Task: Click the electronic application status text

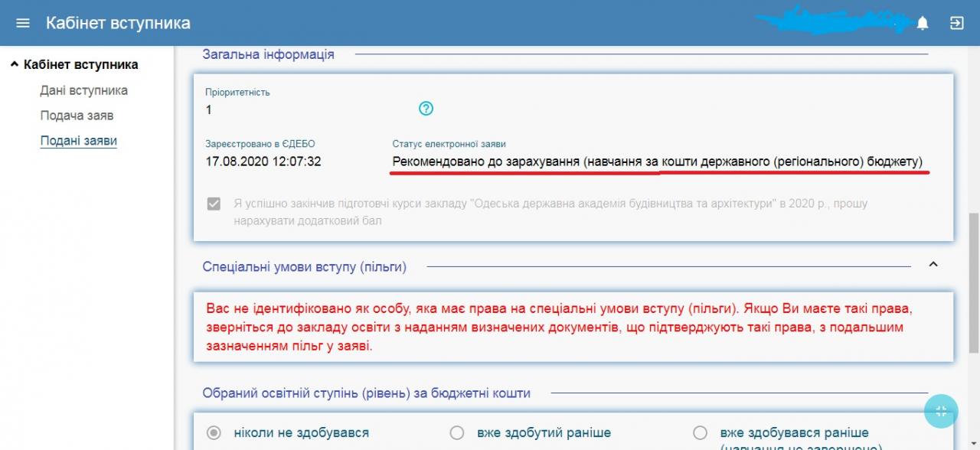Action: point(657,161)
